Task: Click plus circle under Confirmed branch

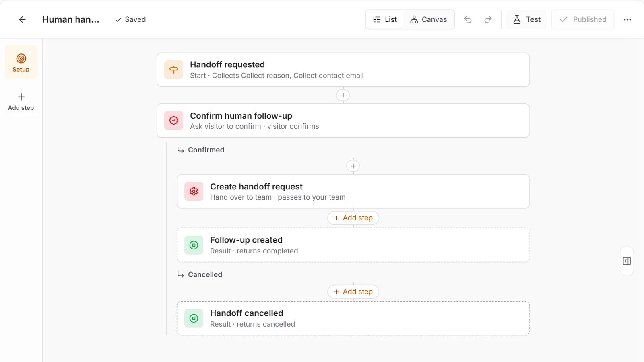Action: tap(353, 166)
